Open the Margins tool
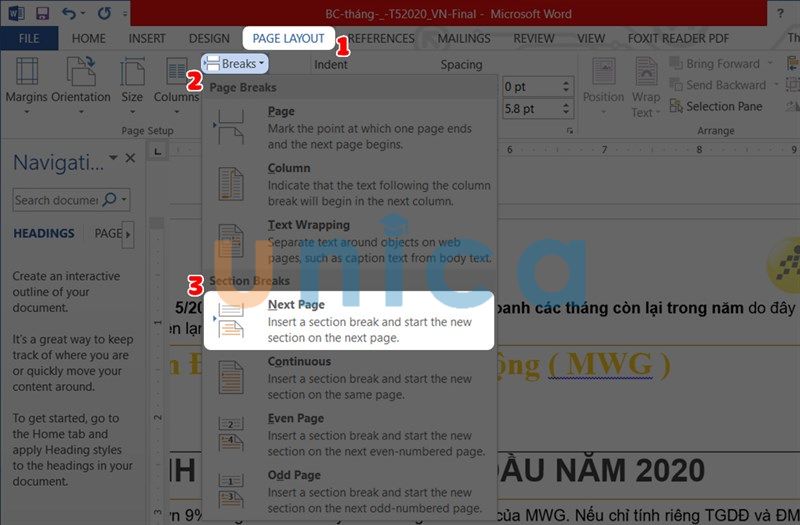Viewport: 800px width, 525px height. click(x=26, y=82)
